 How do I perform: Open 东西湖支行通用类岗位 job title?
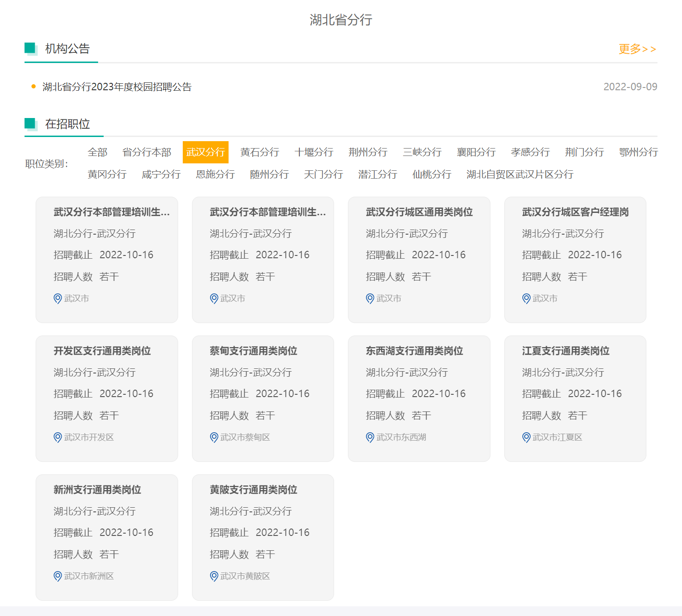[415, 351]
